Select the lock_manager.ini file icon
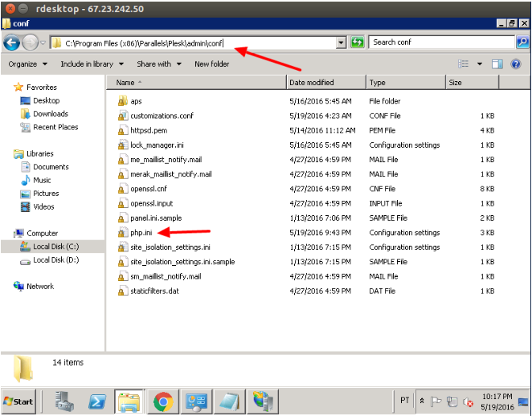Image resolution: width=532 pixels, height=416 pixels. [122, 145]
